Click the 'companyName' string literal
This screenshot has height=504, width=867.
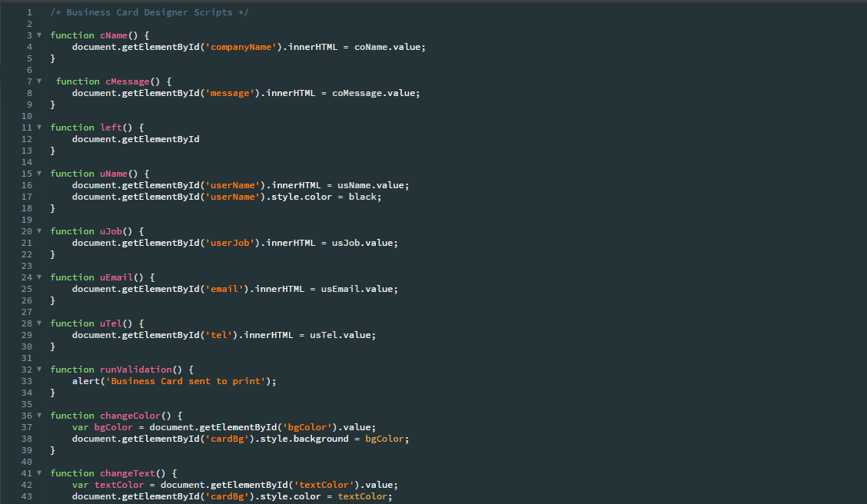pyautogui.click(x=241, y=47)
